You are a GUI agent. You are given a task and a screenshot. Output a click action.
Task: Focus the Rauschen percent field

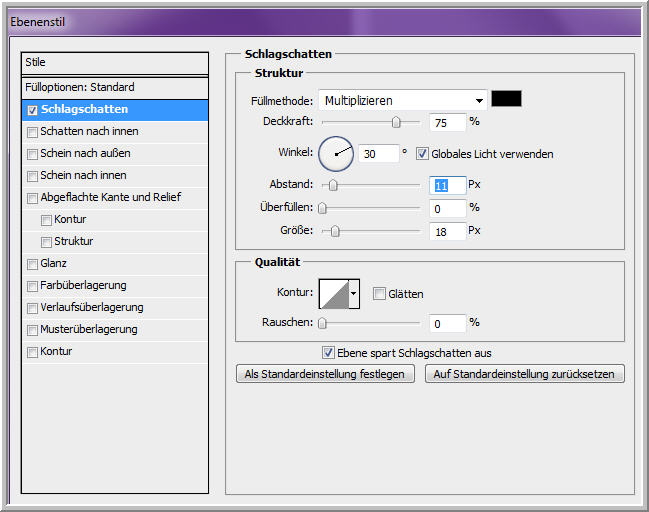(x=448, y=324)
